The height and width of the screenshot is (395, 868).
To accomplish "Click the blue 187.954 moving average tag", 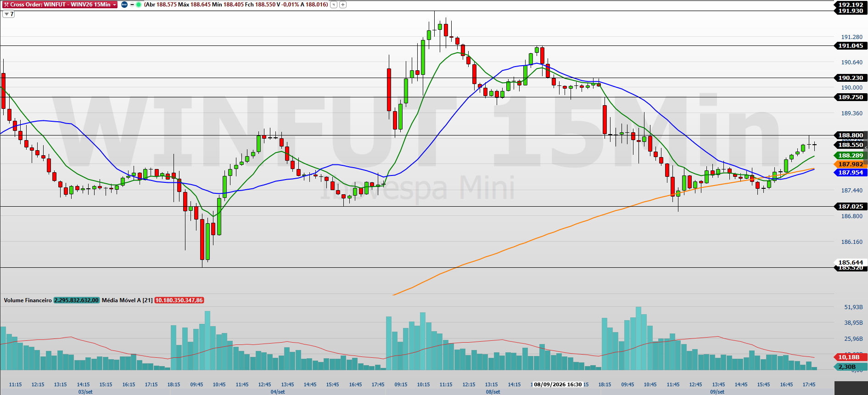I will click(850, 173).
